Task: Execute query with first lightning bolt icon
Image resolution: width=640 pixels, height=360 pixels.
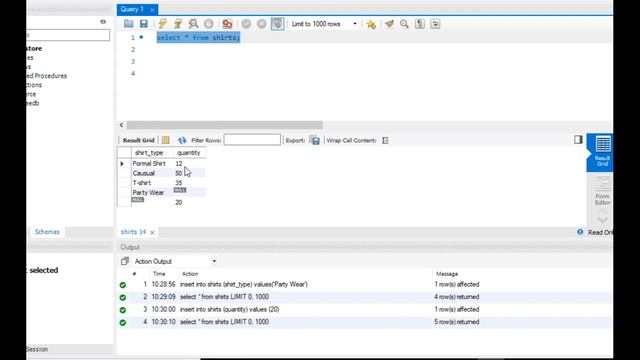Action: click(162, 24)
